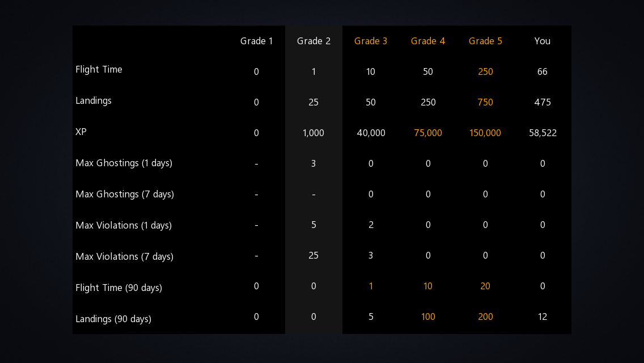
Task: Click the orange Grade 4 header
Action: [x=428, y=41]
